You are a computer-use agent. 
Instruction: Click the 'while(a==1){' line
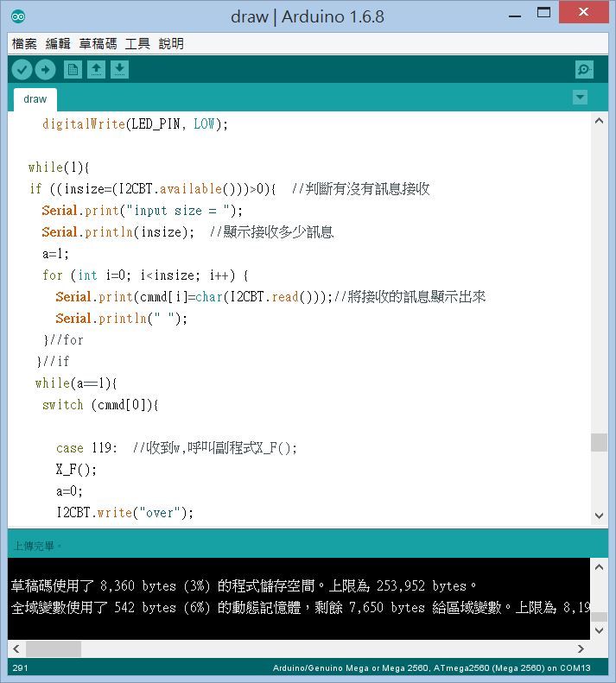[x=76, y=383]
